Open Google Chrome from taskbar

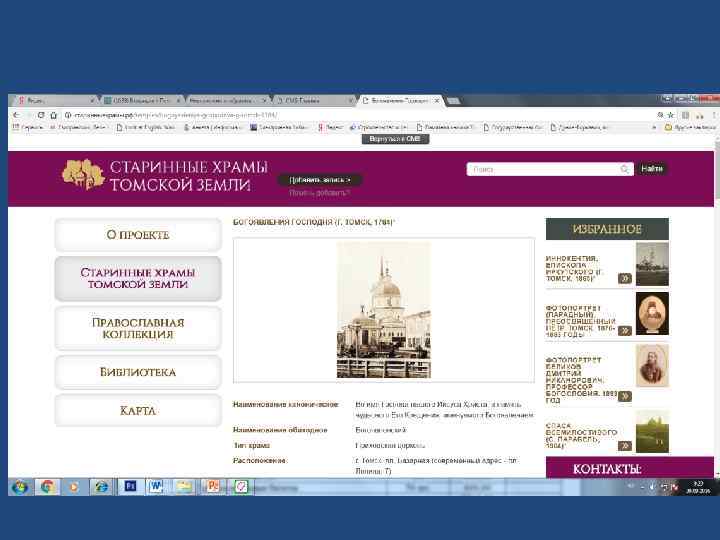47,487
